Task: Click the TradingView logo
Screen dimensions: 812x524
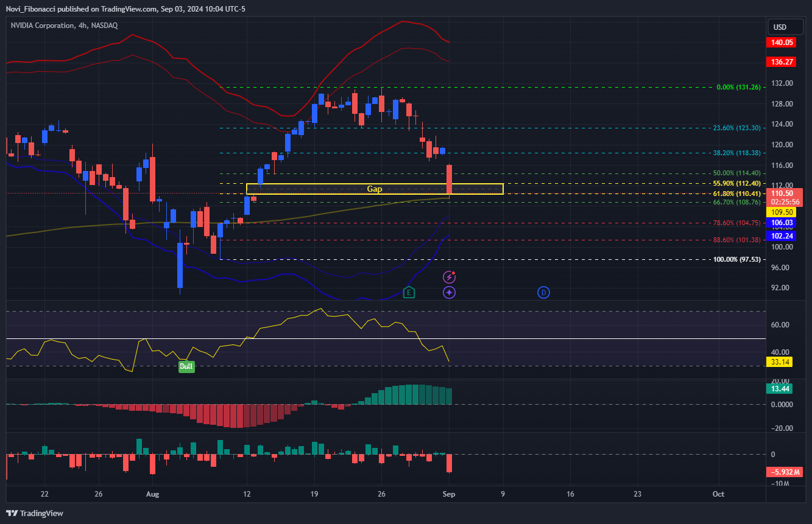Action: (x=35, y=513)
